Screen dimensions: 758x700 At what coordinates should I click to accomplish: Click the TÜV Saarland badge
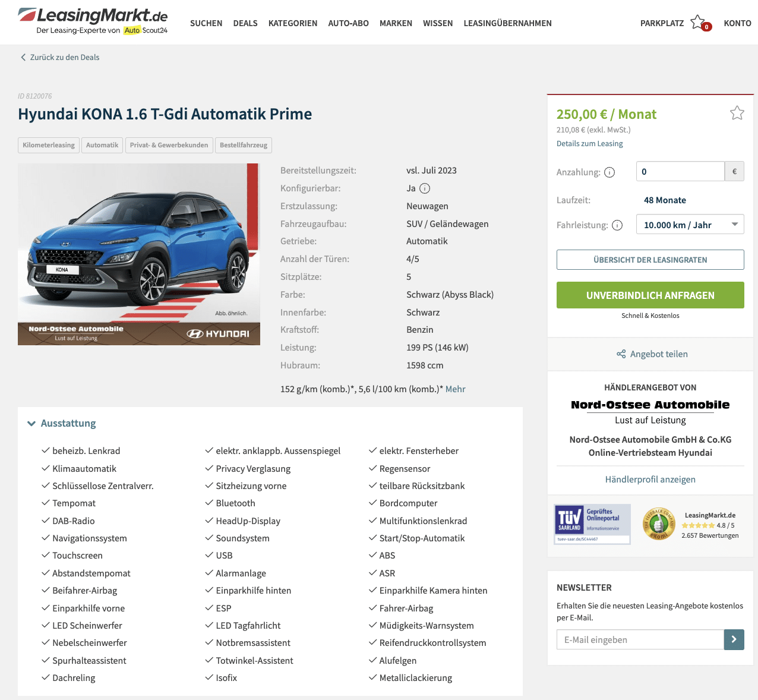click(592, 524)
